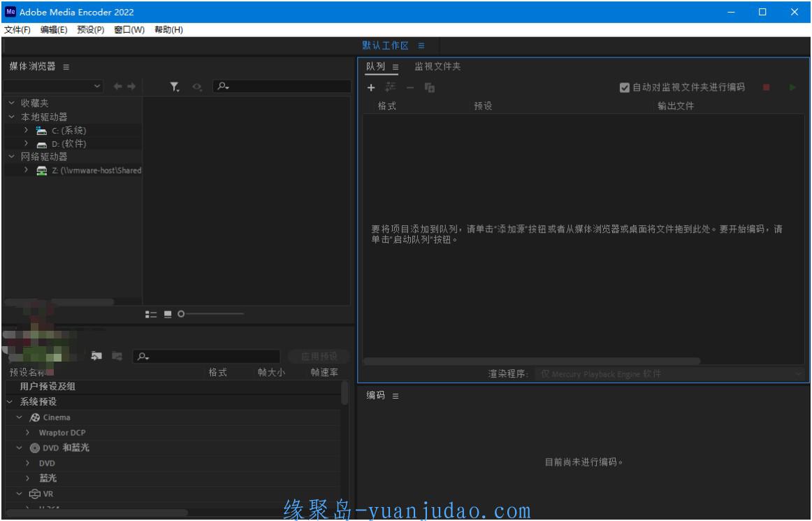812x521 pixels.
Task: Expand the C: (系统) drive node
Action: pos(26,130)
